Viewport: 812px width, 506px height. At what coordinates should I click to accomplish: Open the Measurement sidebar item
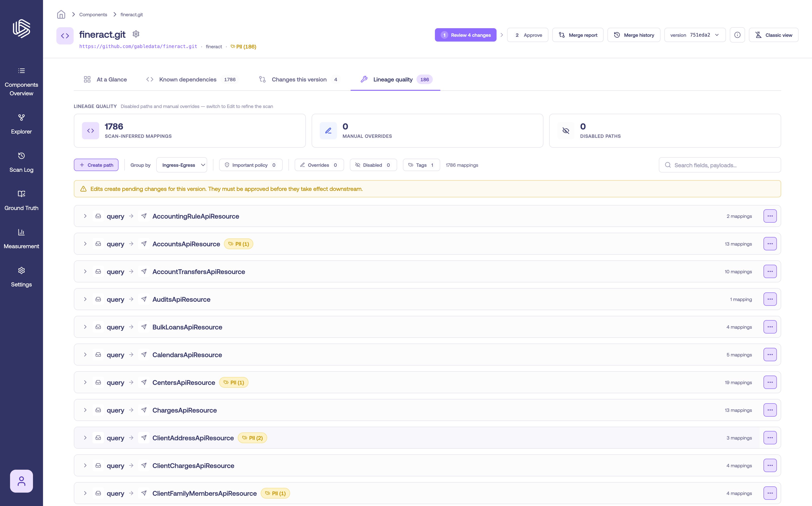pyautogui.click(x=22, y=239)
